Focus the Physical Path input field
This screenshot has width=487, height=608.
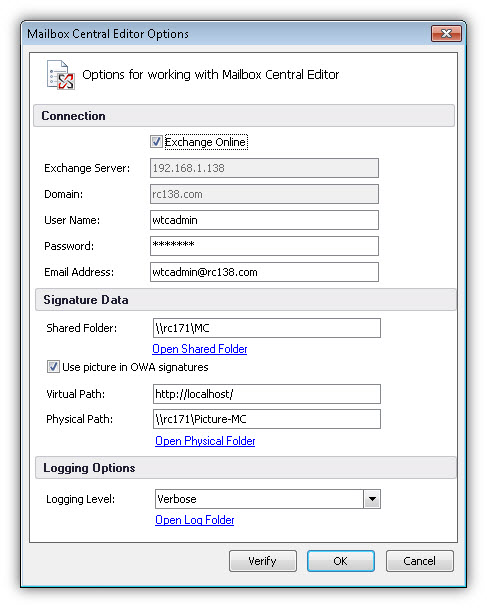pyautogui.click(x=267, y=419)
